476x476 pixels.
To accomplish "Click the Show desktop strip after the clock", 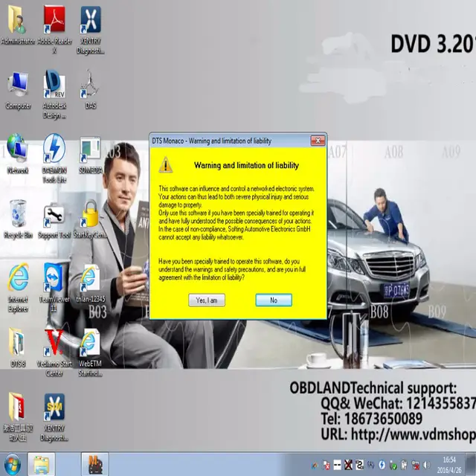I will 472,464.
